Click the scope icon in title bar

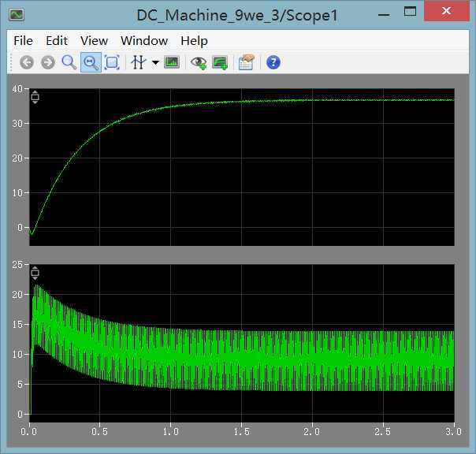coord(17,14)
